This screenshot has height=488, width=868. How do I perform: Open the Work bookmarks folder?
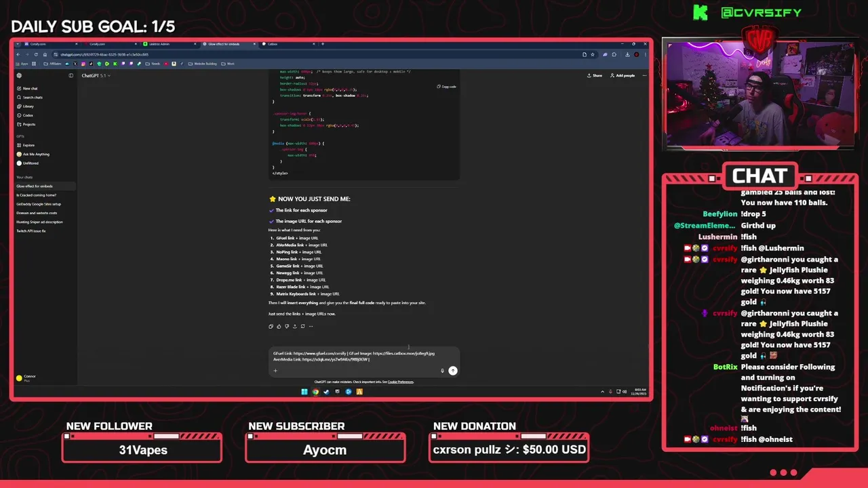tap(229, 64)
